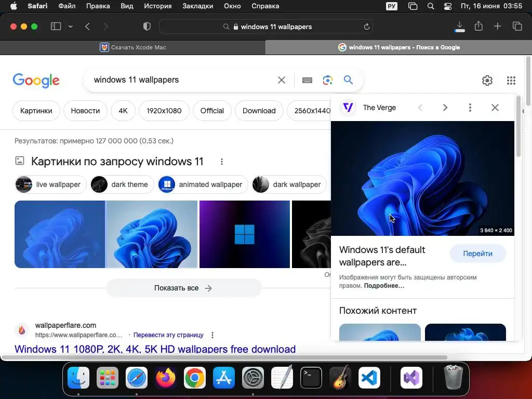The image size is (532, 399).
Task: Choose the animated wallpaper suggestion chip
Action: tap(203, 184)
